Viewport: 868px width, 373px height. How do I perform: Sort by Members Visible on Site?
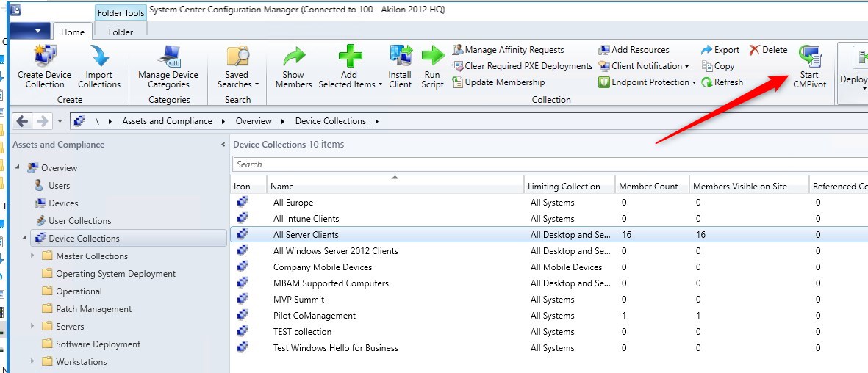(x=749, y=186)
